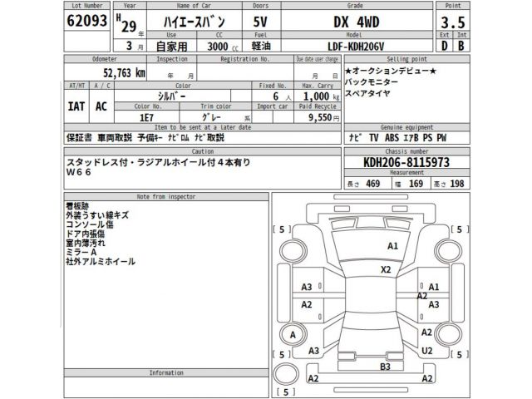Click the seating capacity 6 人
Image resolution: width=532 pixels, height=399 pixels.
click(283, 96)
